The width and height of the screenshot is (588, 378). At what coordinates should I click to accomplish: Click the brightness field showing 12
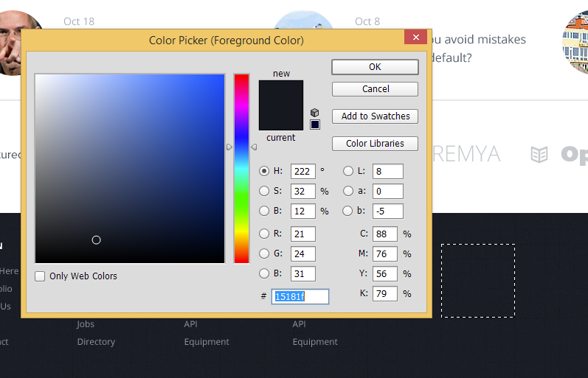click(x=303, y=211)
